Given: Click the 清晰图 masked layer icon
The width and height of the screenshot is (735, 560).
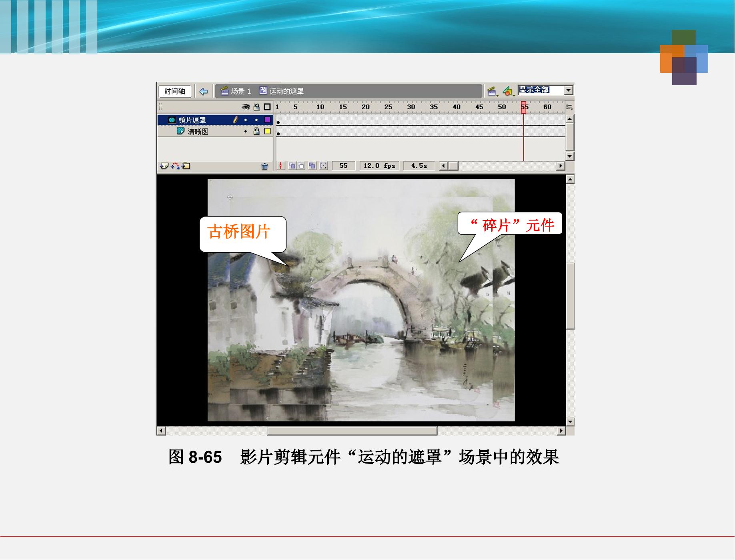Looking at the screenshot, I should pos(181,131).
